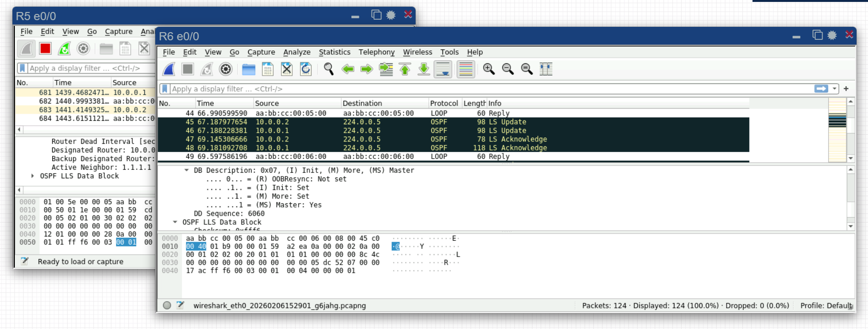Collapse the DB Description tree node
This screenshot has width=868, height=329.
coord(186,170)
